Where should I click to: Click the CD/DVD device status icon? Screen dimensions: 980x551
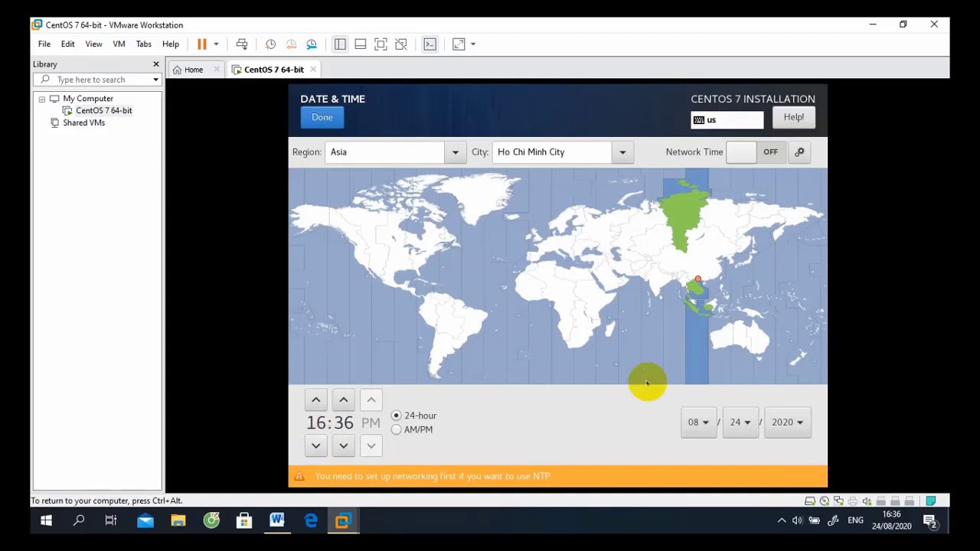coord(825,501)
